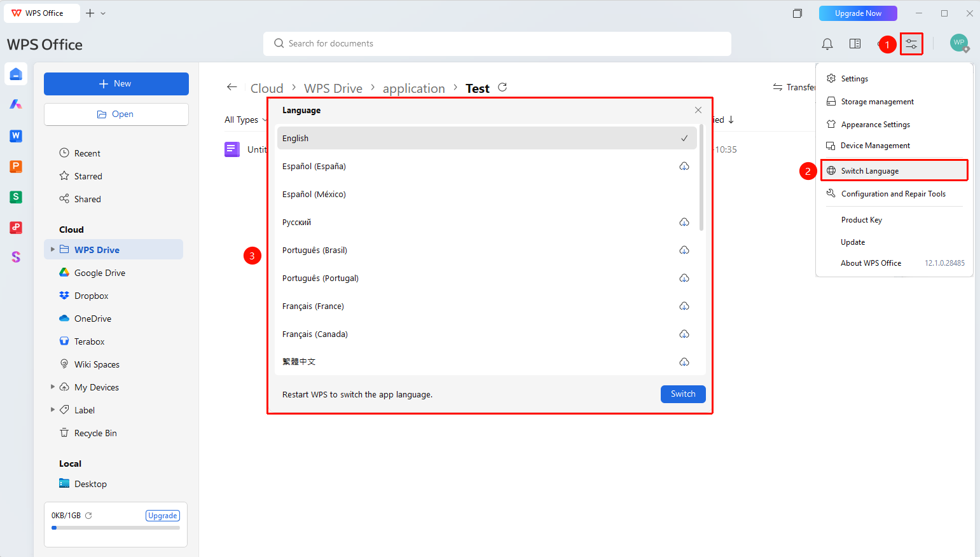Download the Русский language pack
Image resolution: width=980 pixels, height=557 pixels.
[x=684, y=223]
